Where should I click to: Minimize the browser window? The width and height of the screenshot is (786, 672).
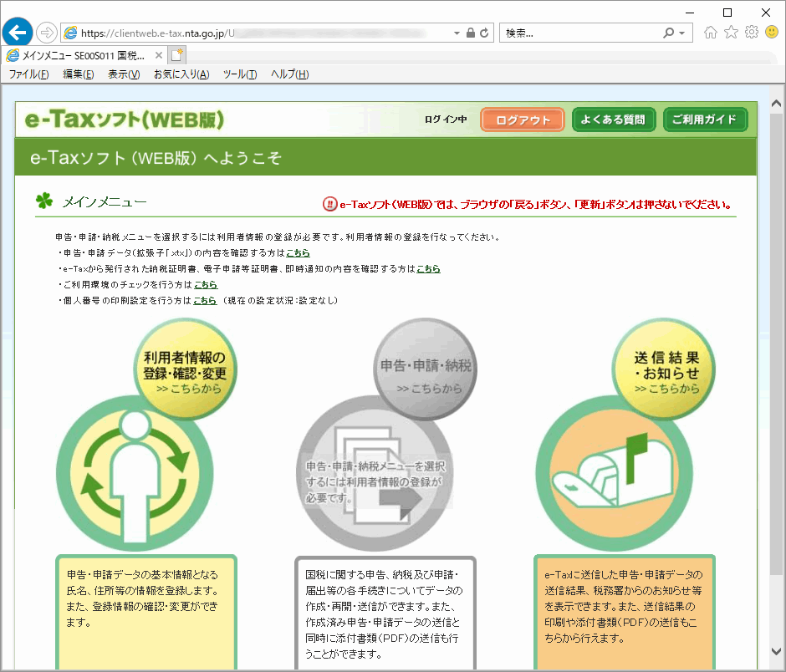(x=690, y=13)
